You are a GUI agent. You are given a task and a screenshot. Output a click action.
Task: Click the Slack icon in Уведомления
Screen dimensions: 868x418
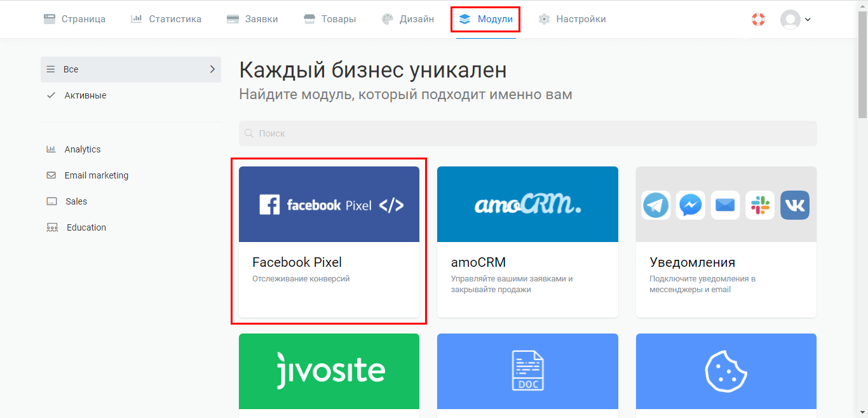click(x=760, y=205)
